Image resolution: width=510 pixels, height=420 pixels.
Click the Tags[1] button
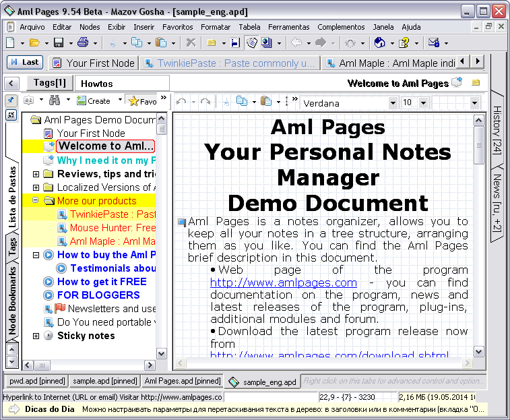tap(49, 83)
